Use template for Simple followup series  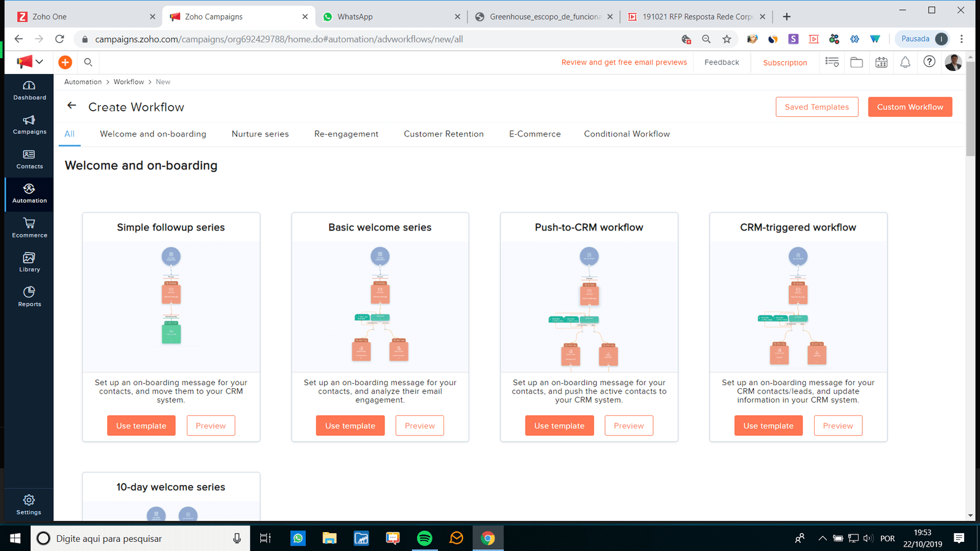coord(141,425)
